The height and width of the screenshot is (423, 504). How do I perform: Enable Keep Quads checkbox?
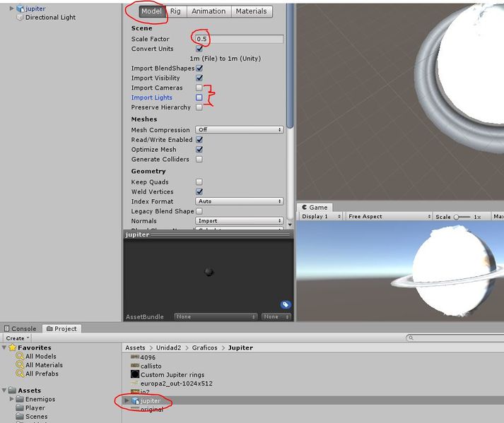pos(199,182)
